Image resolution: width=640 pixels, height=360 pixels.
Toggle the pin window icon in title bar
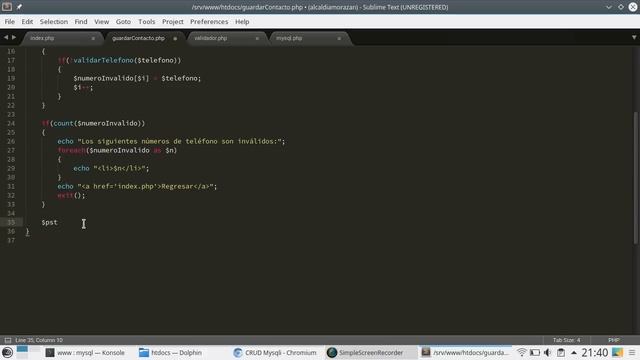coord(19,7)
